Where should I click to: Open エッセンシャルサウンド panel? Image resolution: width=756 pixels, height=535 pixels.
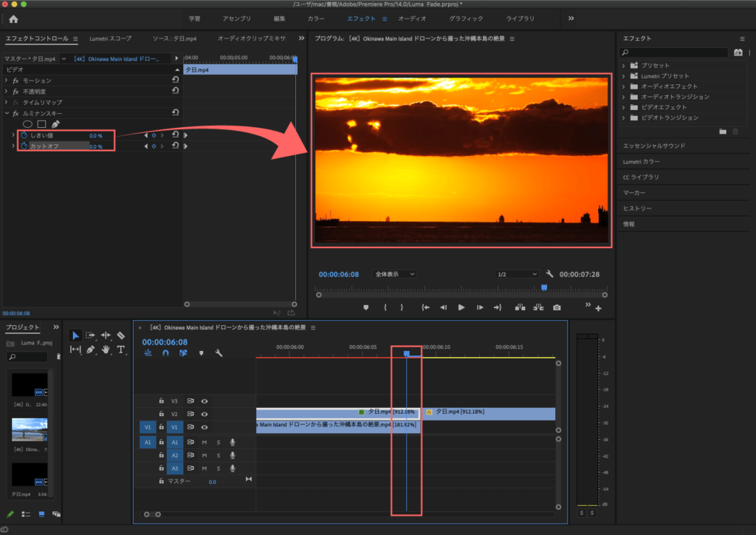pyautogui.click(x=654, y=146)
